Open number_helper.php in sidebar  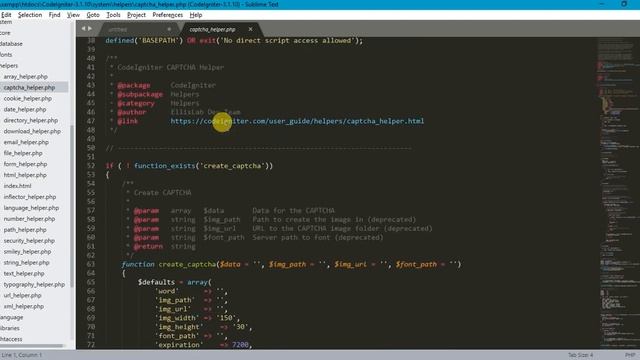pyautogui.click(x=29, y=219)
